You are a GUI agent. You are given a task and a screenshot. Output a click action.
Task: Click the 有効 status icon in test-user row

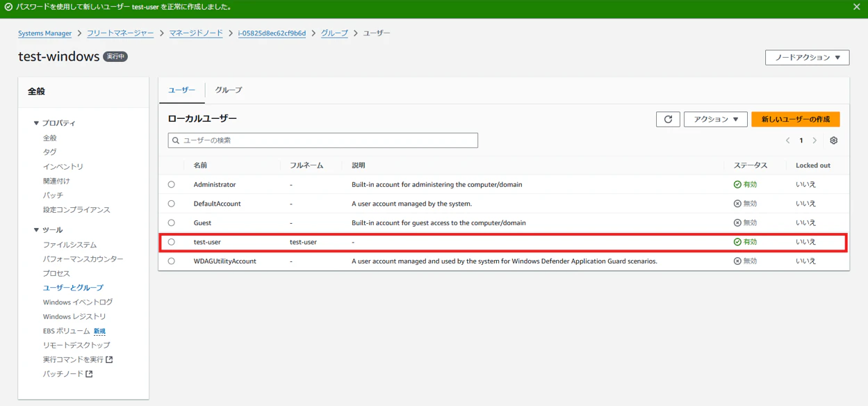(737, 242)
